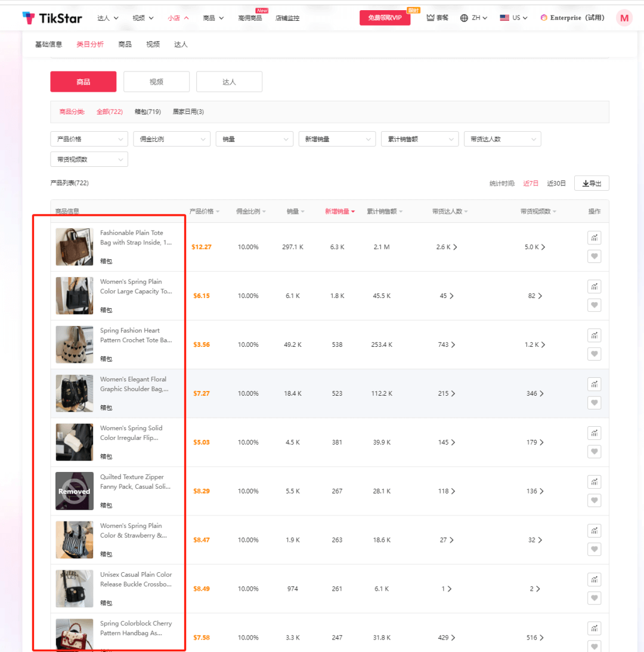The height and width of the screenshot is (652, 644).
Task: Click the 免费领取VIP button
Action: pyautogui.click(x=385, y=18)
